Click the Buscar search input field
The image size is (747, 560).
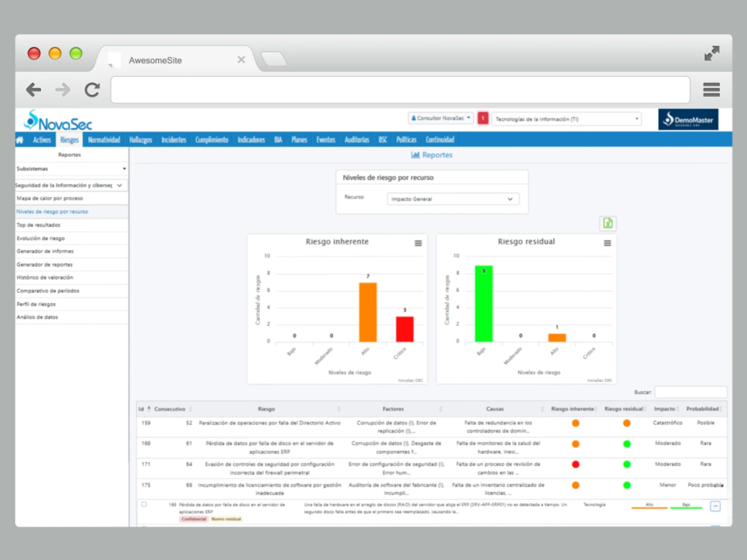[x=690, y=393]
